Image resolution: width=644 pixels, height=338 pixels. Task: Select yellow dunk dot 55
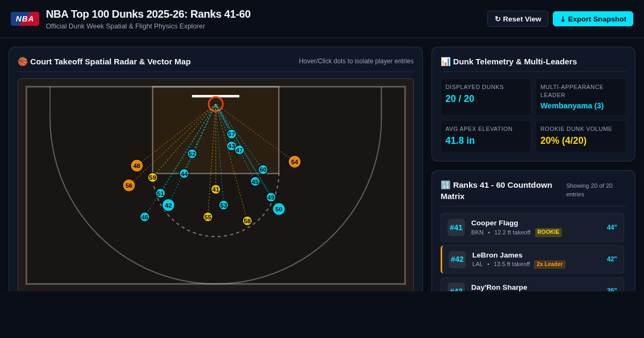(x=208, y=217)
